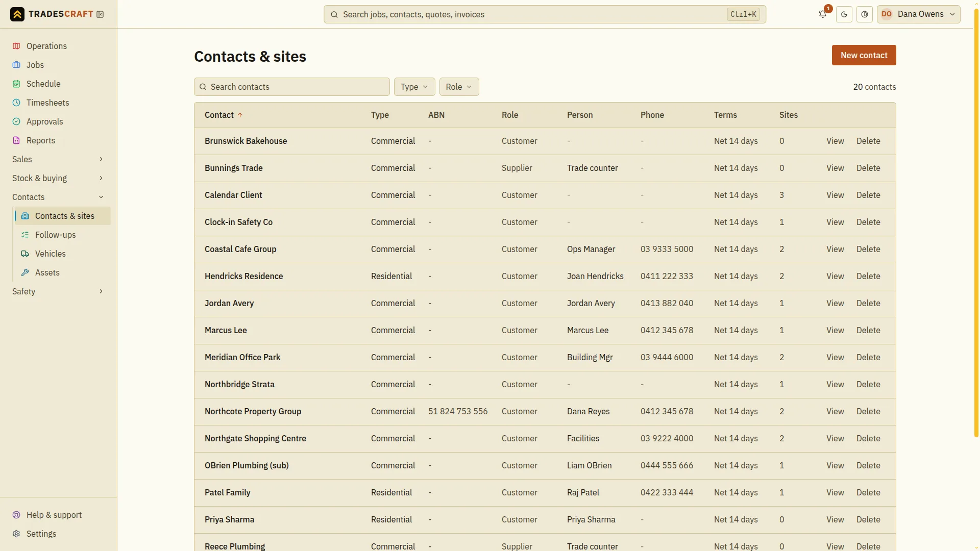This screenshot has height=551, width=980.
Task: Sort by the Contact column header
Action: [224, 115]
